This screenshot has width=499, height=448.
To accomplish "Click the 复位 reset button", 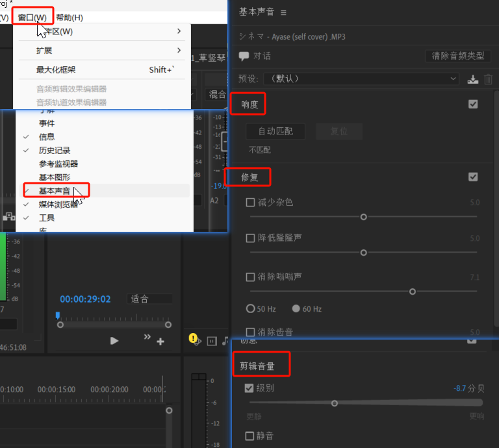I will pos(339,131).
